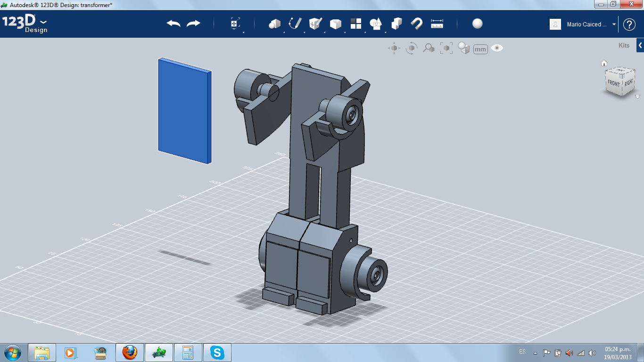The height and width of the screenshot is (362, 644).
Task: Expand the account dropdown arrow
Action: click(x=614, y=25)
